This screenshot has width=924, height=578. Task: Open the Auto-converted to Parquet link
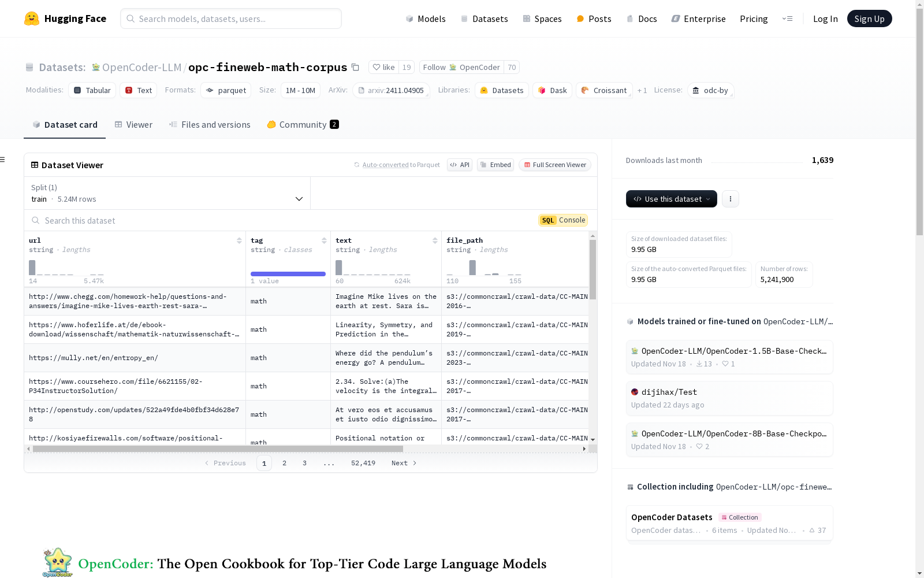401,165
